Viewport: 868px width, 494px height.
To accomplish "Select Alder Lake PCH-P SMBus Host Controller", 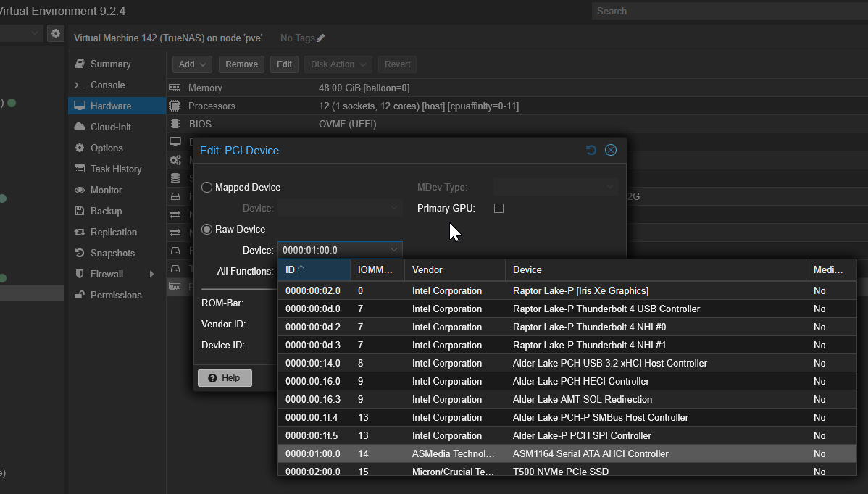I will click(567, 418).
